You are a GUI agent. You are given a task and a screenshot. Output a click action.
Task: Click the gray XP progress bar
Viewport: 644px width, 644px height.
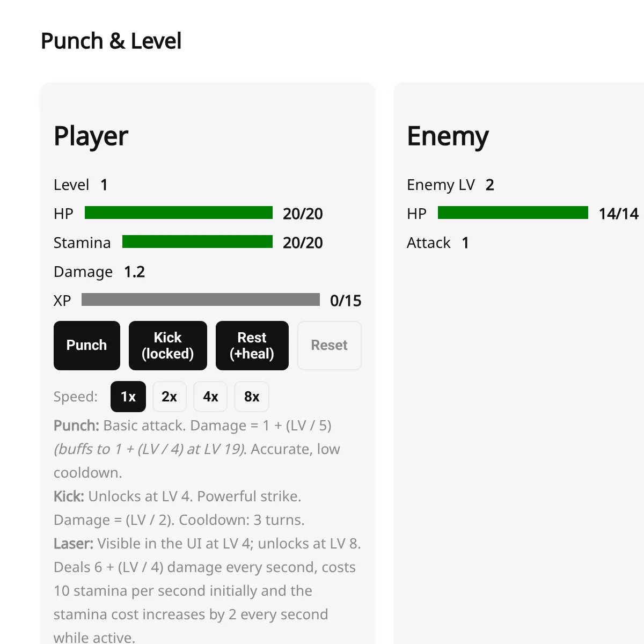(x=201, y=299)
